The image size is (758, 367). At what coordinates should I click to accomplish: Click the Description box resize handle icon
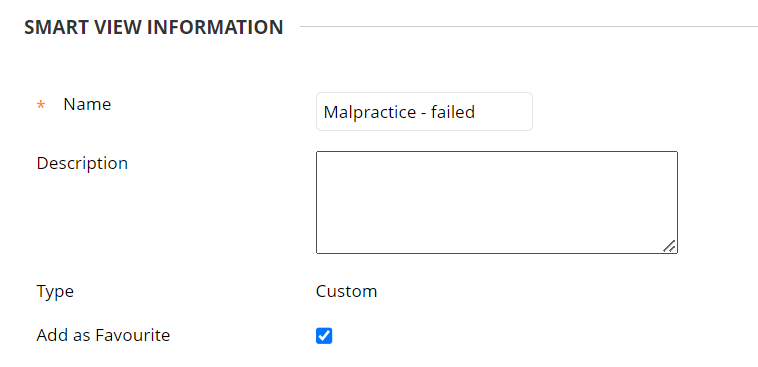tap(669, 246)
